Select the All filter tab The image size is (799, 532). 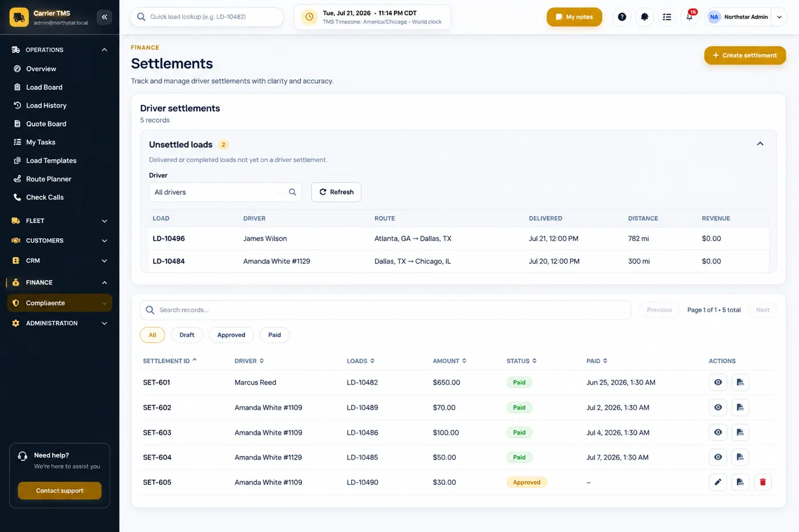click(152, 335)
